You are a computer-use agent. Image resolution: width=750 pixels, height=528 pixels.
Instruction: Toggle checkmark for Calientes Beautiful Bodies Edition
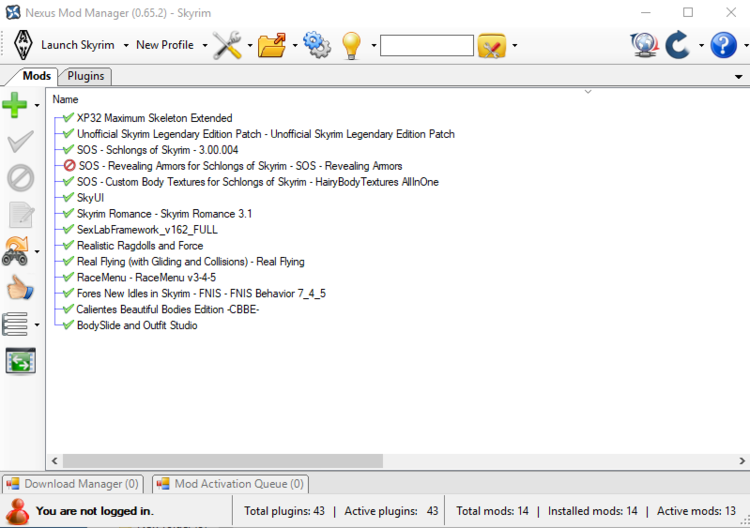coord(68,309)
